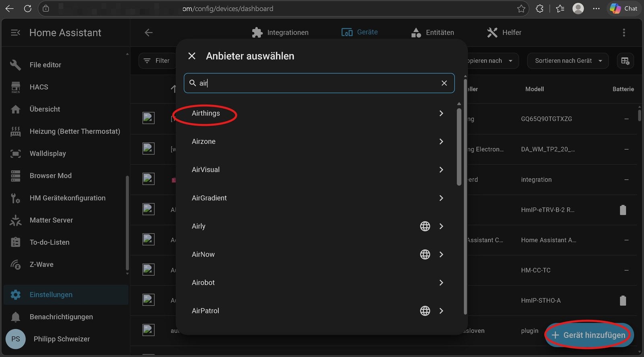Click the provider search field

319,83
